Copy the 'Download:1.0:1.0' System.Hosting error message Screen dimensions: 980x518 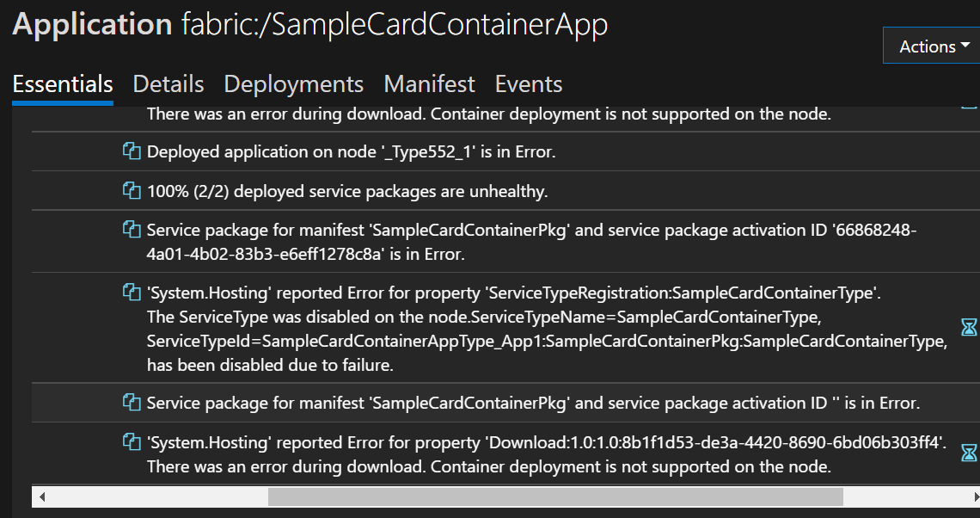[131, 442]
